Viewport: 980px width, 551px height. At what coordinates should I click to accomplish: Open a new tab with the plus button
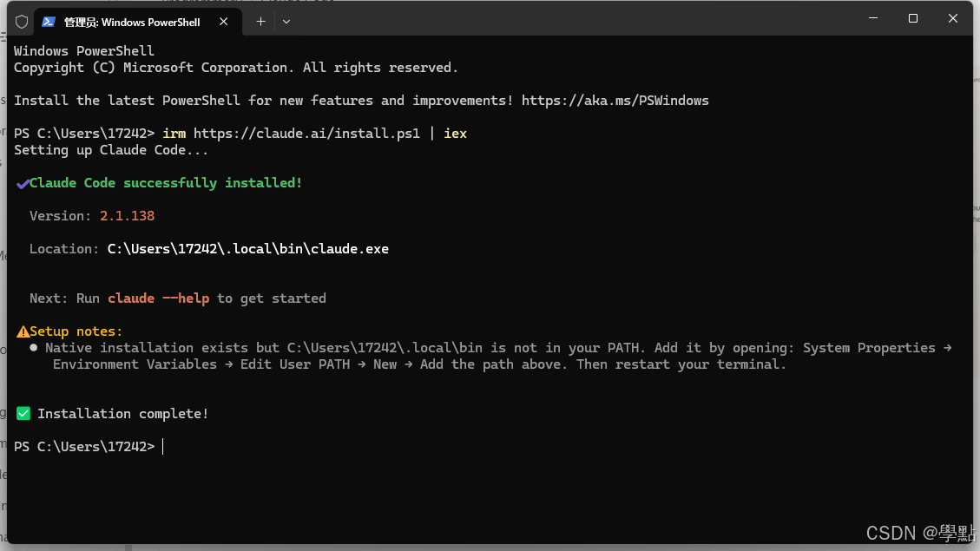[x=260, y=22]
